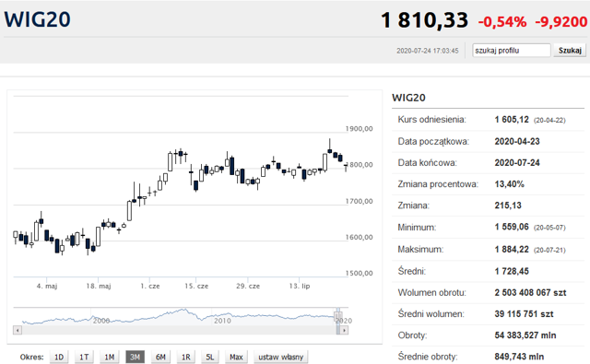Click the WIG20 heading title

(x=37, y=19)
